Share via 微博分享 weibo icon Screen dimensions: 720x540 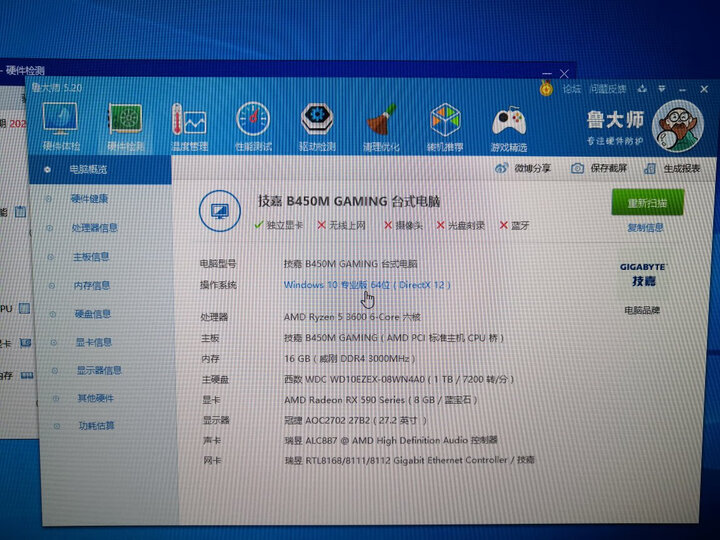click(523, 168)
